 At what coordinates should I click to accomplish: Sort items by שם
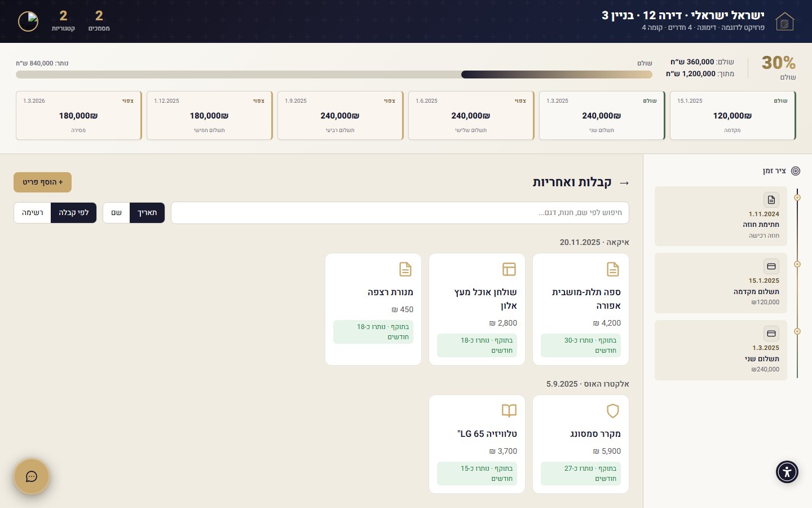pyautogui.click(x=116, y=213)
